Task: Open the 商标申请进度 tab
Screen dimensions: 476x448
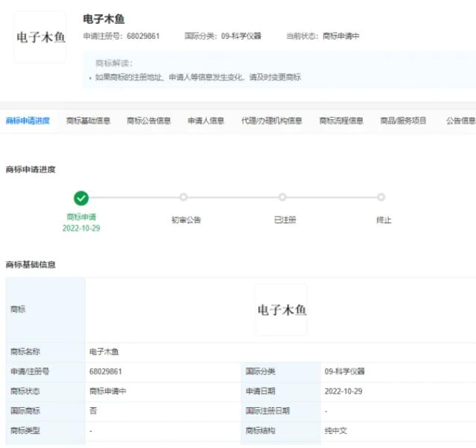Action: (28, 121)
